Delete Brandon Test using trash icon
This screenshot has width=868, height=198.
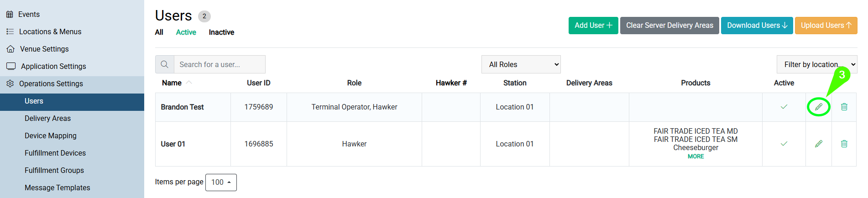[844, 107]
